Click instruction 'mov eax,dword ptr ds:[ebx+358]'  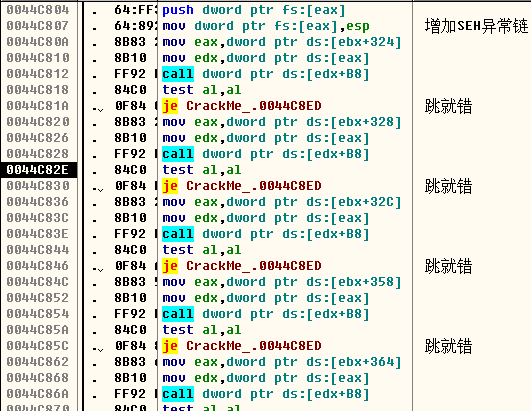pyautogui.click(x=282, y=282)
